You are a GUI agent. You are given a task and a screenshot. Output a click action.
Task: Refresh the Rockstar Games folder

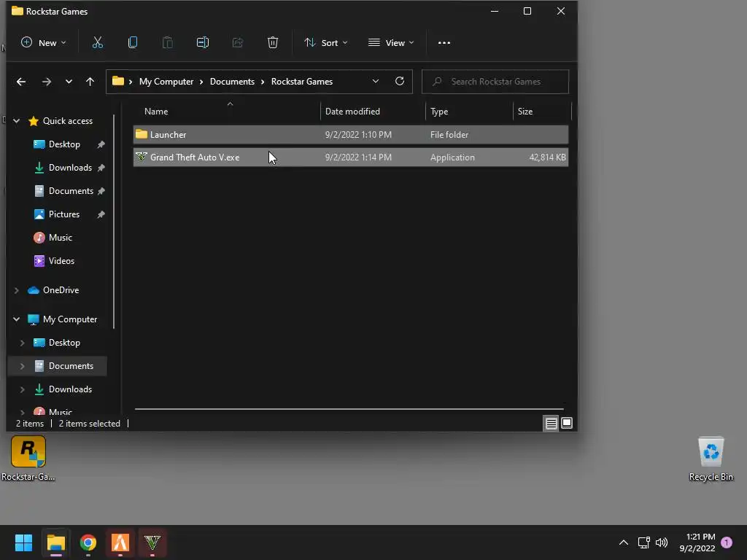click(x=400, y=82)
